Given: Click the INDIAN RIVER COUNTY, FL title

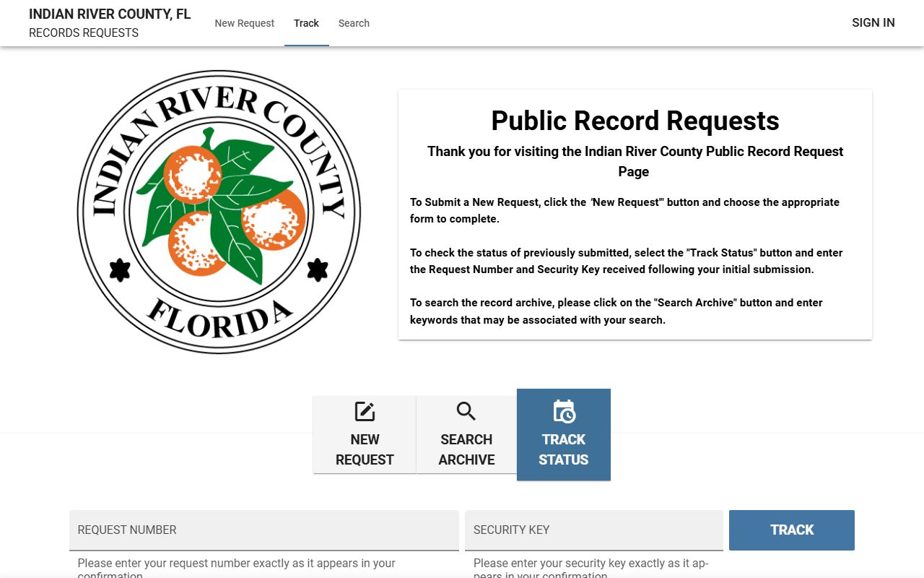Looking at the screenshot, I should pos(110,14).
